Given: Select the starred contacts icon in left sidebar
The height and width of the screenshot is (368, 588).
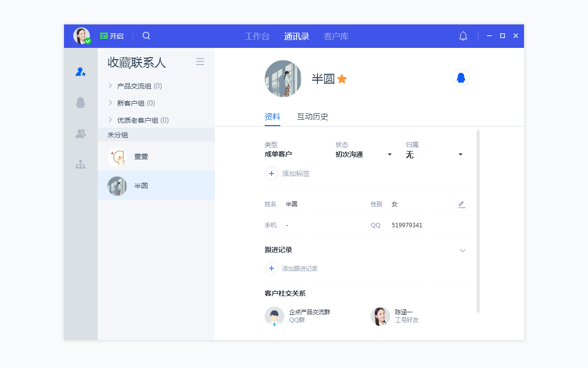Looking at the screenshot, I should (x=80, y=71).
